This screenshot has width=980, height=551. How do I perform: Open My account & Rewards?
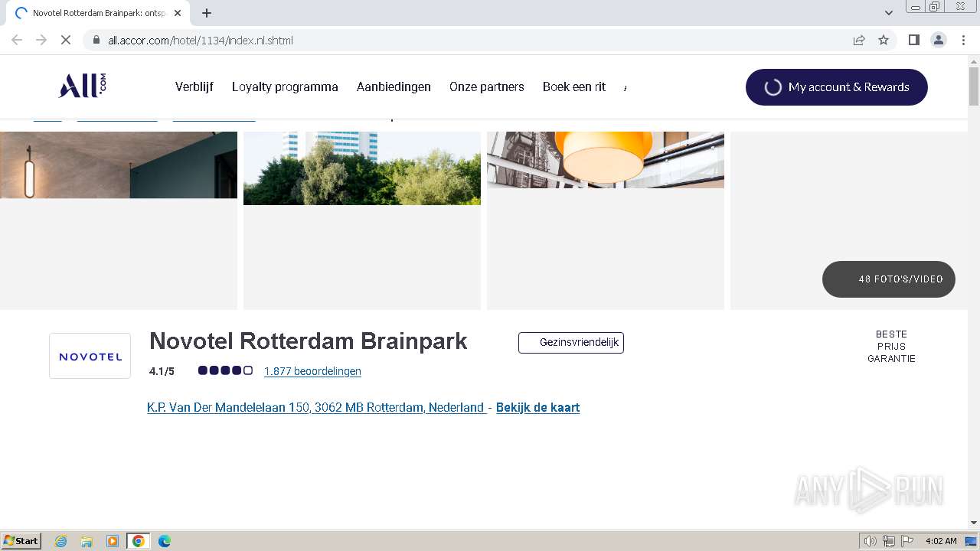pyautogui.click(x=837, y=87)
